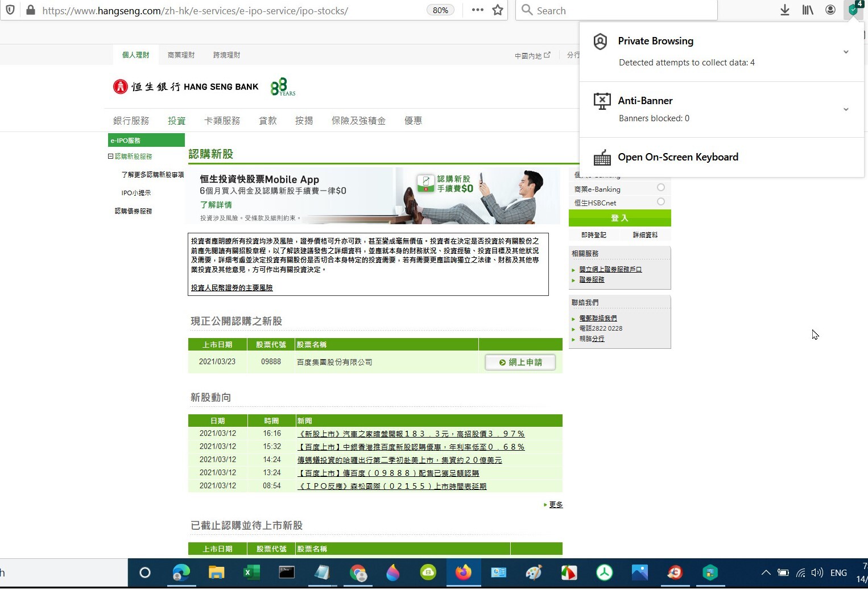Click 網上申請 for 百度集團 IPO

coord(520,363)
